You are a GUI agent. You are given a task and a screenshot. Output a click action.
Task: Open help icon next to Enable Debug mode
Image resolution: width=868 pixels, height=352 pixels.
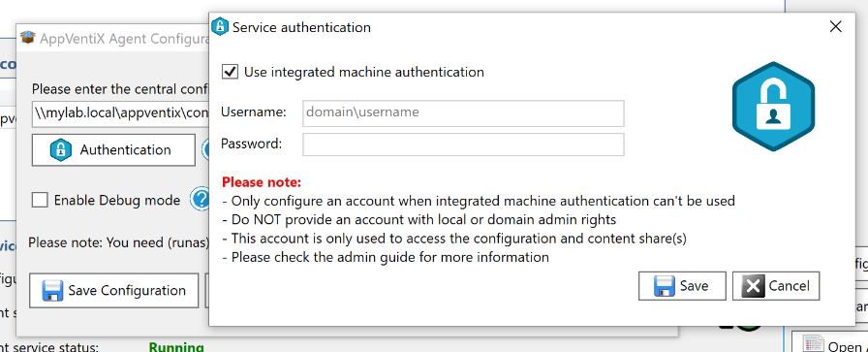coord(200,200)
